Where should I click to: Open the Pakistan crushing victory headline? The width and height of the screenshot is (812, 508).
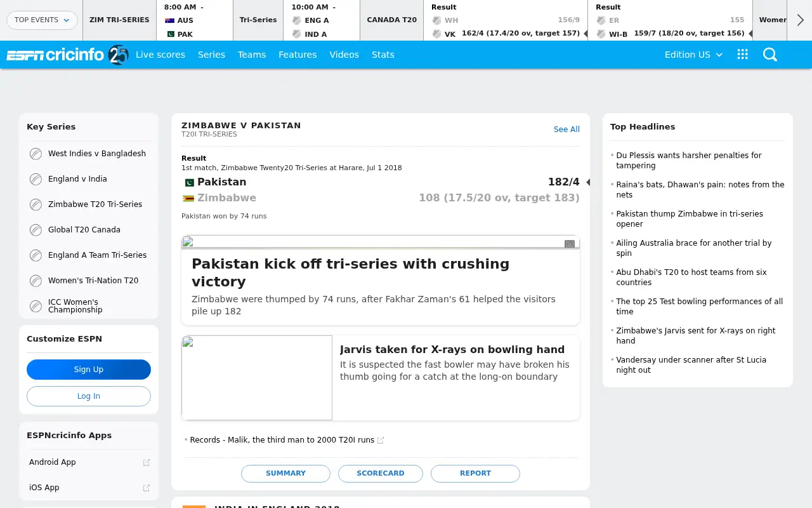coord(350,272)
